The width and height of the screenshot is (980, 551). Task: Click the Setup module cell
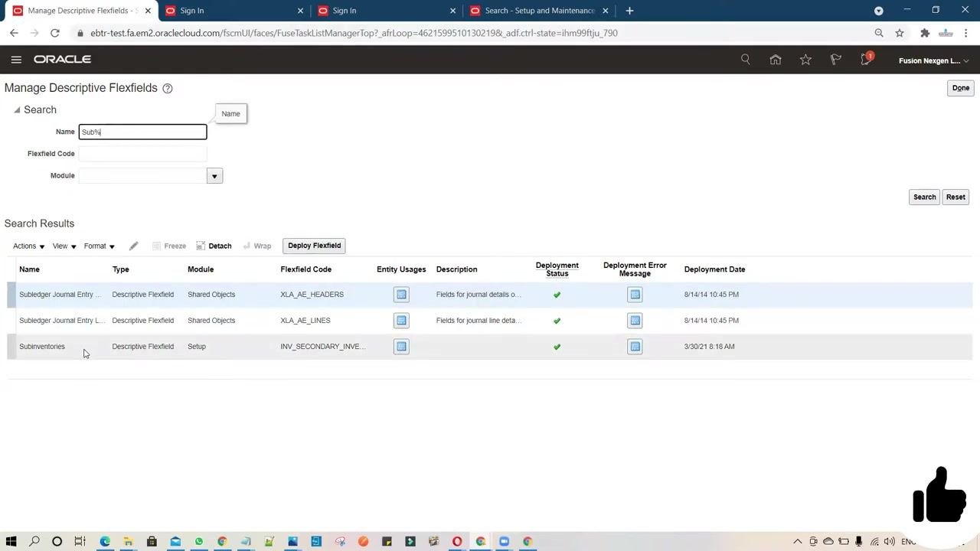[x=197, y=347]
